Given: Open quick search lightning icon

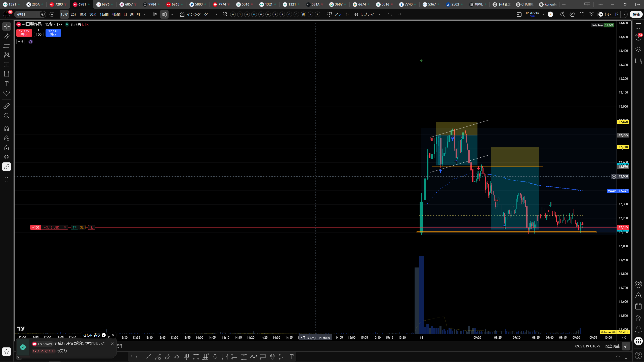Looking at the screenshot, I should tap(563, 14).
